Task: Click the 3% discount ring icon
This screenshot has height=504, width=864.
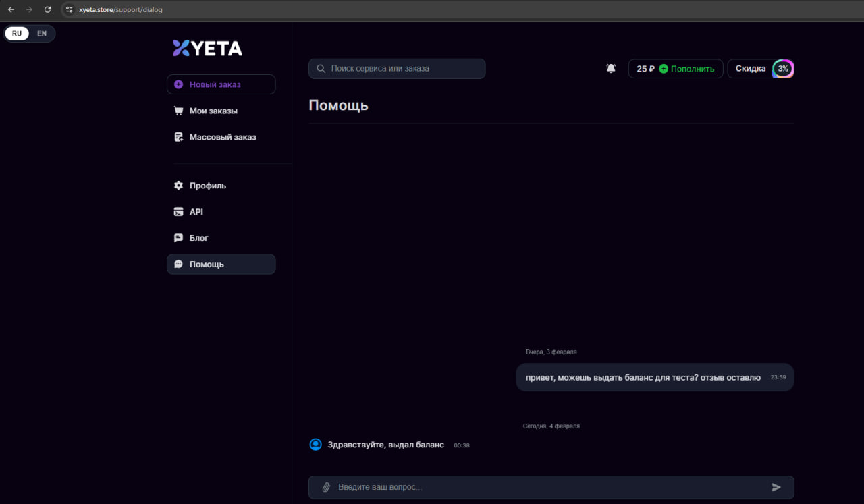Action: click(783, 69)
